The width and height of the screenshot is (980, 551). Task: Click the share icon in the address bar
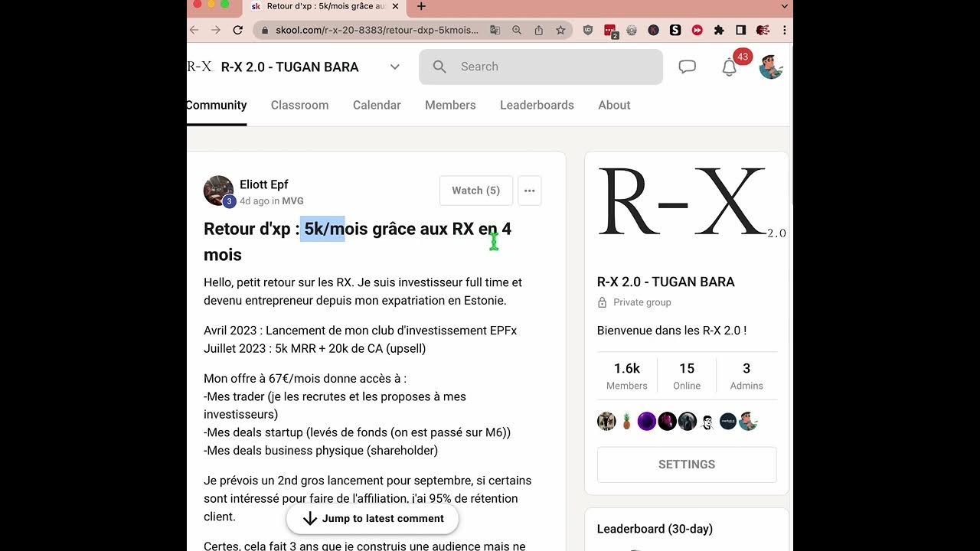tap(538, 30)
